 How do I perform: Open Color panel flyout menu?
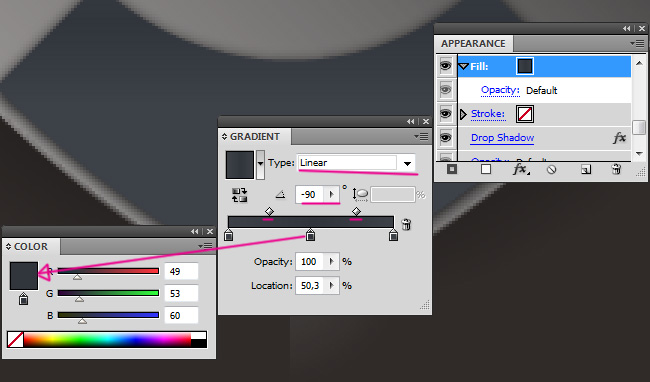[205, 246]
